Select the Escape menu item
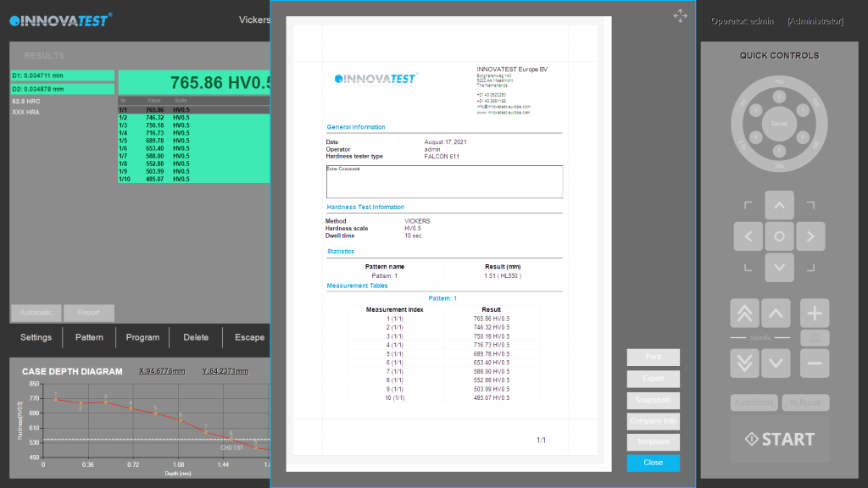The width and height of the screenshot is (868, 488). tap(249, 337)
